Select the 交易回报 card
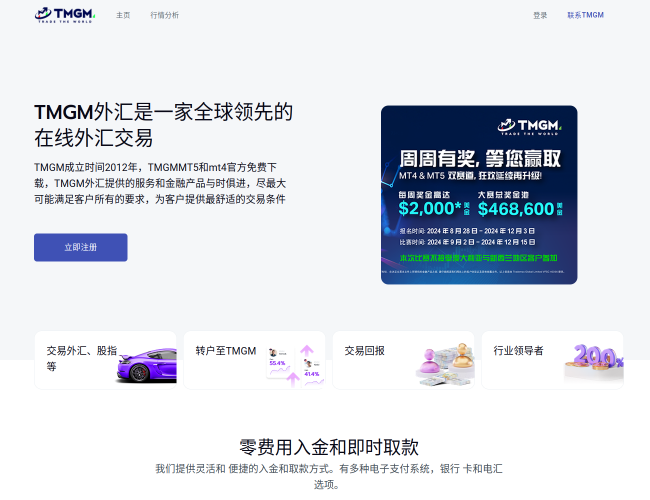Viewport: 650px width, 500px height. [x=403, y=360]
